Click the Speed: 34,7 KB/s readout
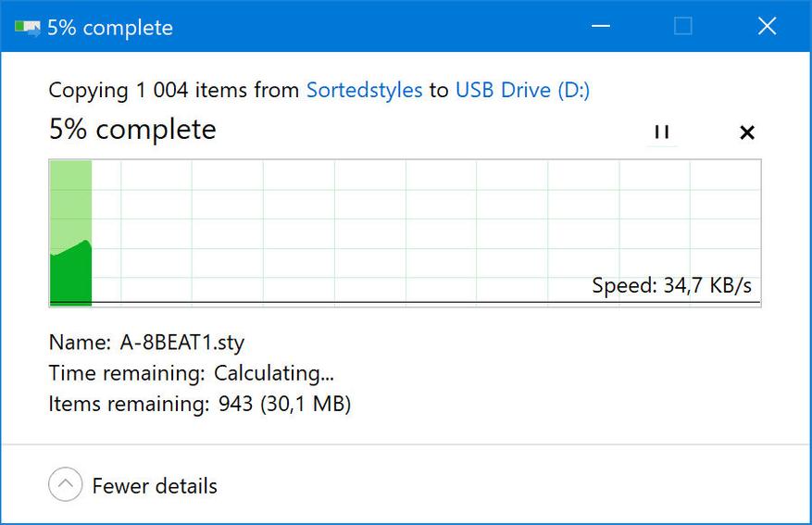 click(x=671, y=285)
